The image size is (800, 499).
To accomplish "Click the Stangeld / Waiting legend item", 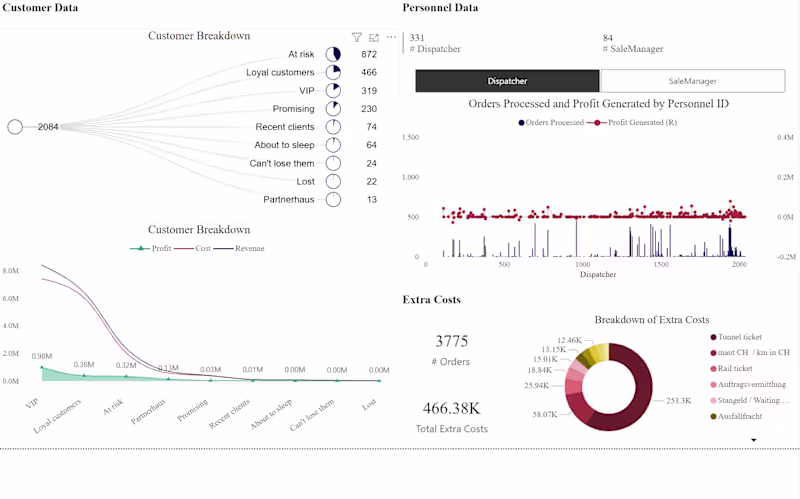I will click(x=749, y=401).
